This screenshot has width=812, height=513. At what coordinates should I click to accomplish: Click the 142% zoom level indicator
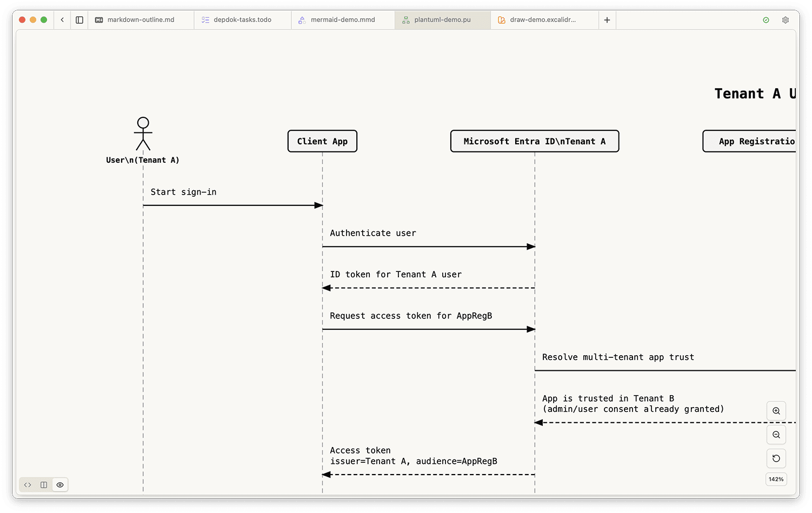pos(776,479)
